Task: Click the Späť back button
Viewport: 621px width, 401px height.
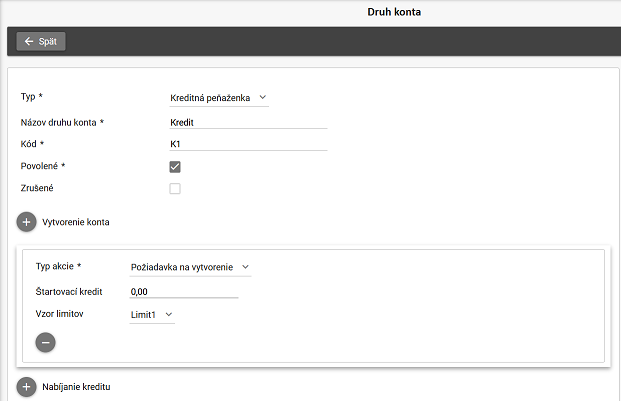Action: point(41,41)
